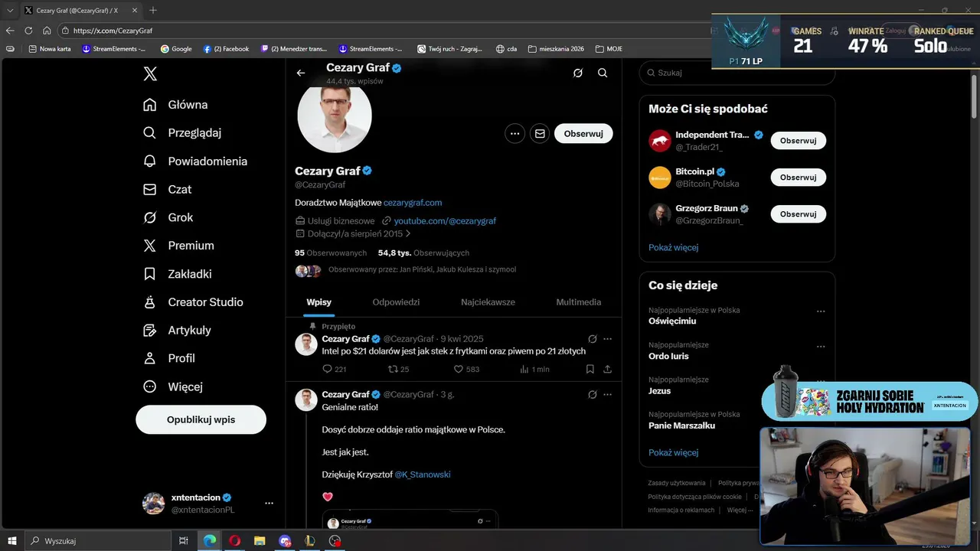Click Obserwuj button on Cezary Graf profile
This screenshot has height=551, width=980.
point(583,133)
